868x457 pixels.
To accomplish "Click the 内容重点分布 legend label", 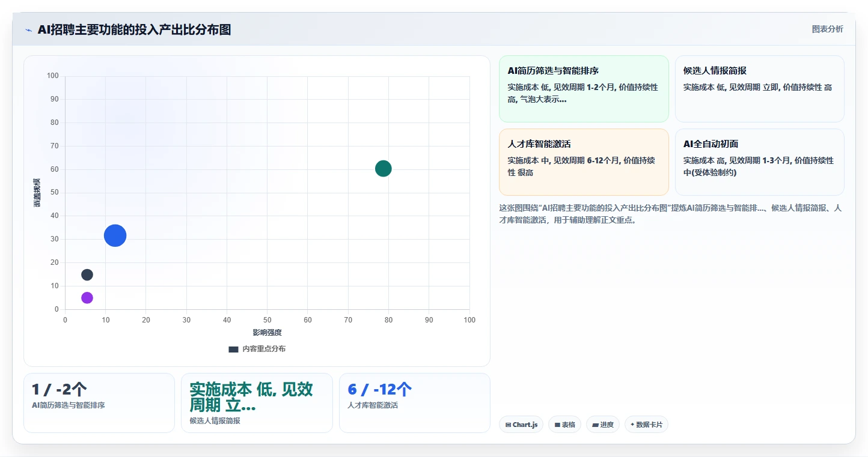I will pos(264,349).
